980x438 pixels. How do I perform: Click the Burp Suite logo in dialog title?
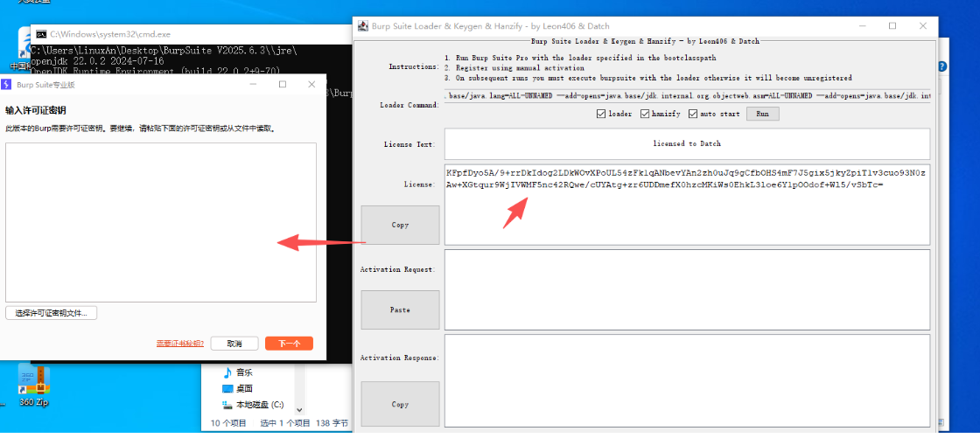[x=7, y=85]
